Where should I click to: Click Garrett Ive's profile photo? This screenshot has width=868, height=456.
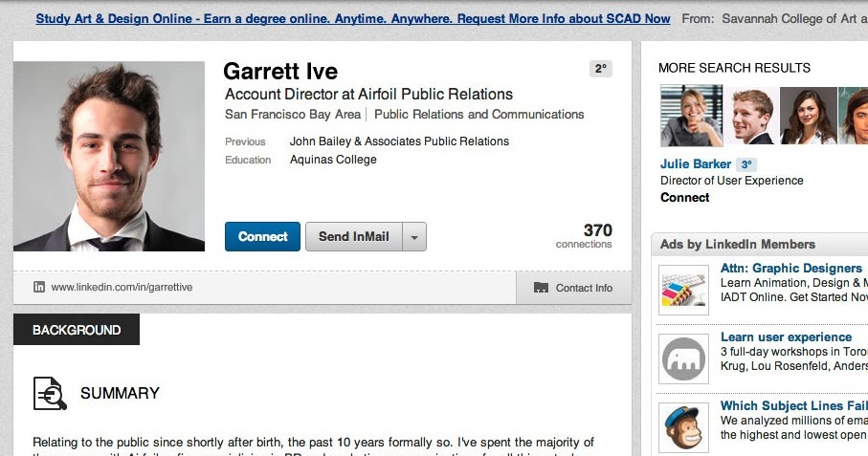109,156
